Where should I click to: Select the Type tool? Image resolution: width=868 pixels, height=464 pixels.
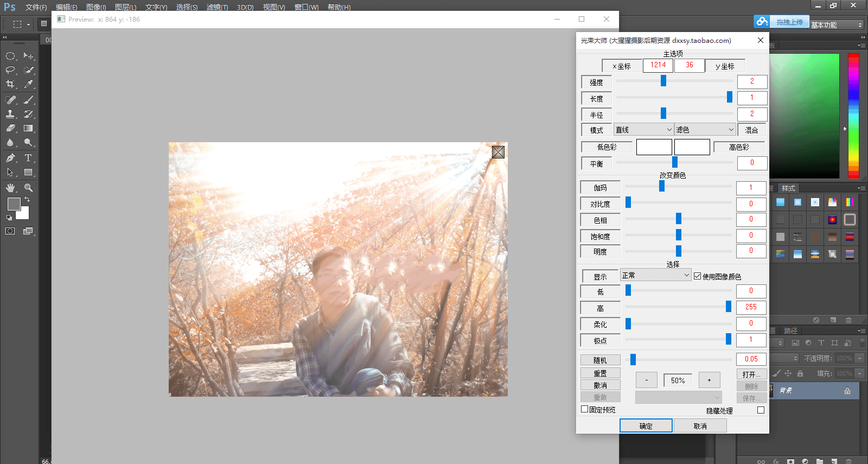click(x=28, y=158)
